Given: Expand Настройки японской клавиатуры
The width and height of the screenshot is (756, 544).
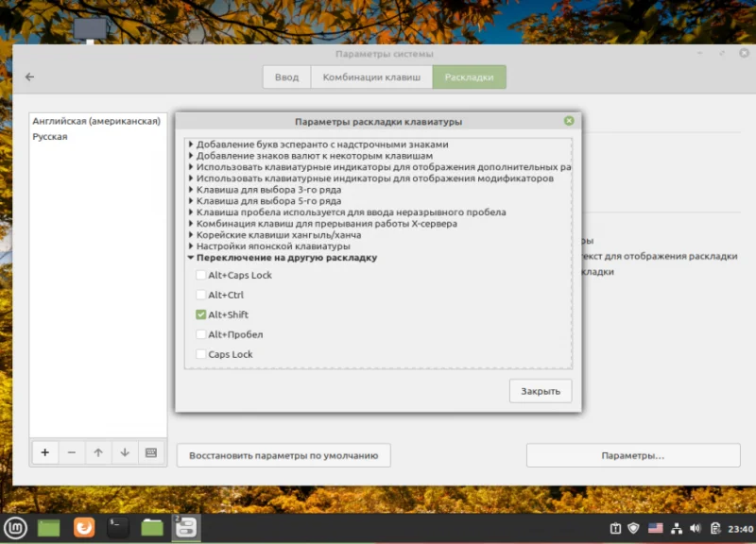Looking at the screenshot, I should 191,246.
